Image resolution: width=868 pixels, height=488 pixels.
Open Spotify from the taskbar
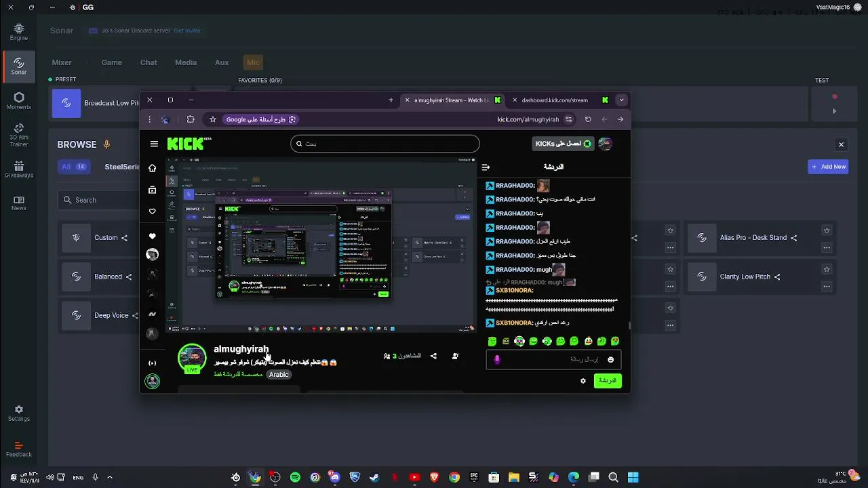(295, 477)
